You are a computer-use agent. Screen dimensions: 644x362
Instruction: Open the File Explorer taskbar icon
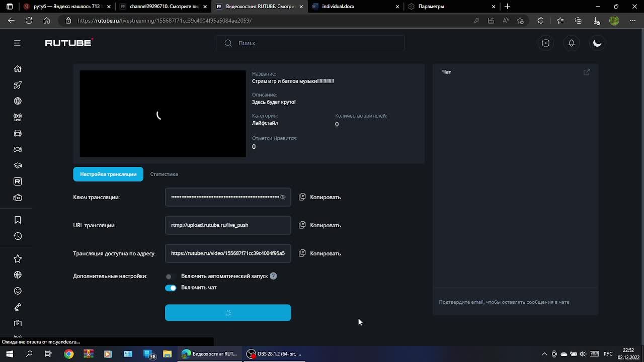coord(167,354)
